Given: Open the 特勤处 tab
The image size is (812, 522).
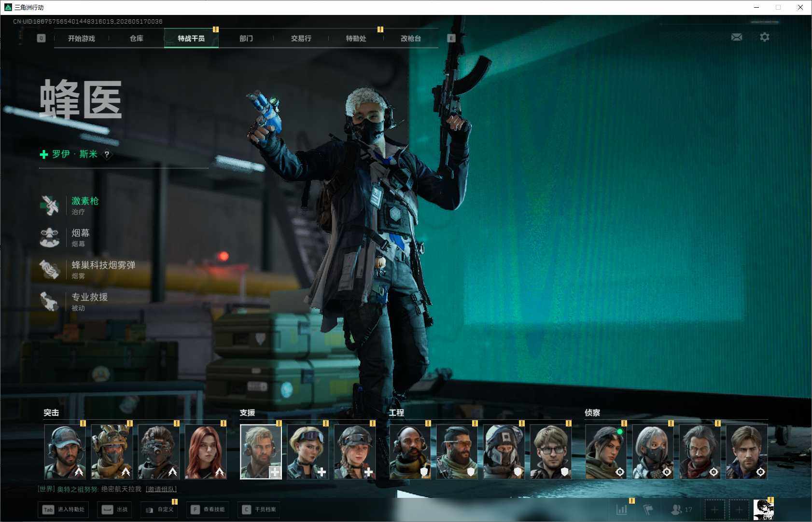Looking at the screenshot, I should [x=356, y=39].
